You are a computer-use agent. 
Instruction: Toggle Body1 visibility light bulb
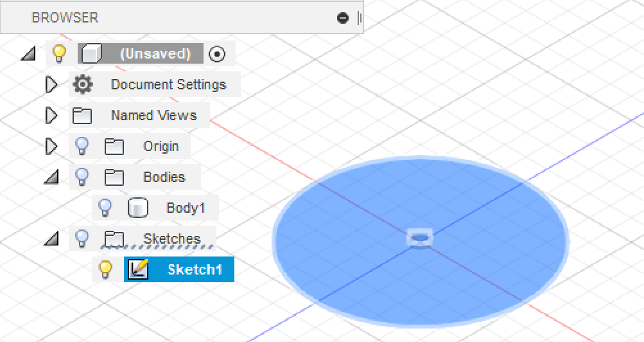point(105,208)
